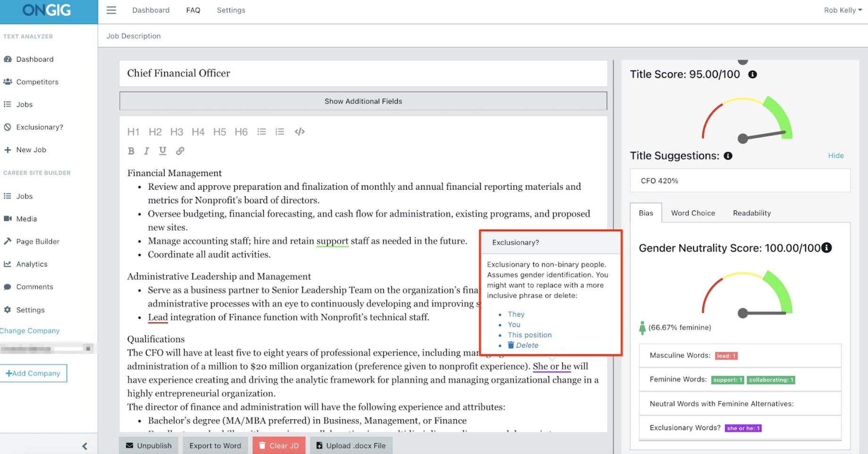Open the FAQ page

coord(193,10)
